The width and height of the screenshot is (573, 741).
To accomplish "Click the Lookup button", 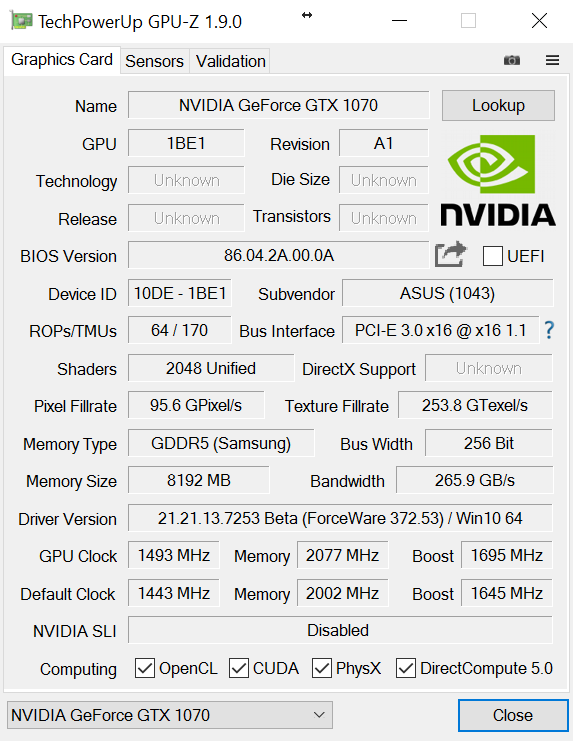I will (498, 105).
